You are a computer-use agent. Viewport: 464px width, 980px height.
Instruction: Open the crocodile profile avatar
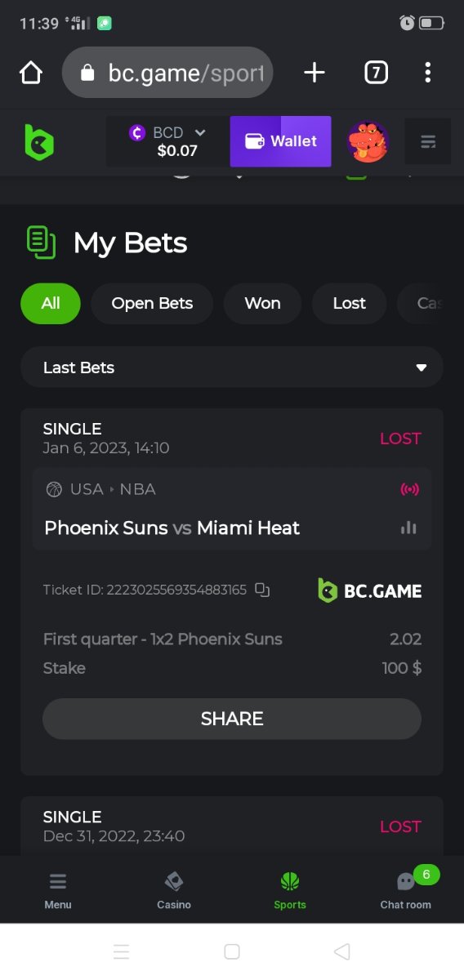click(368, 142)
